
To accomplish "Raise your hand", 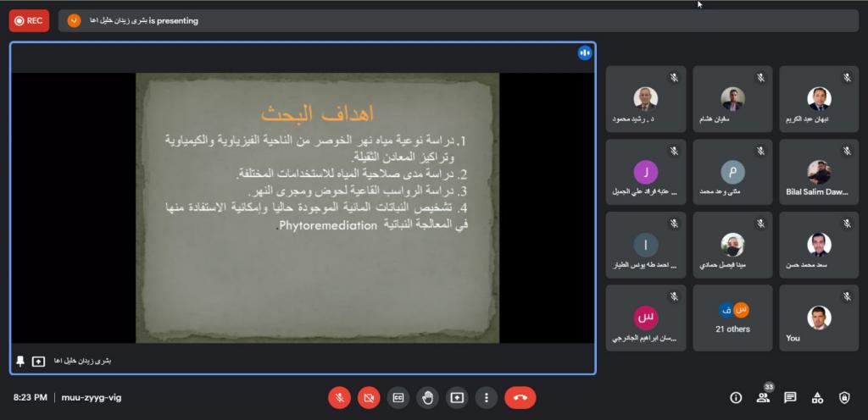I will pos(427,397).
